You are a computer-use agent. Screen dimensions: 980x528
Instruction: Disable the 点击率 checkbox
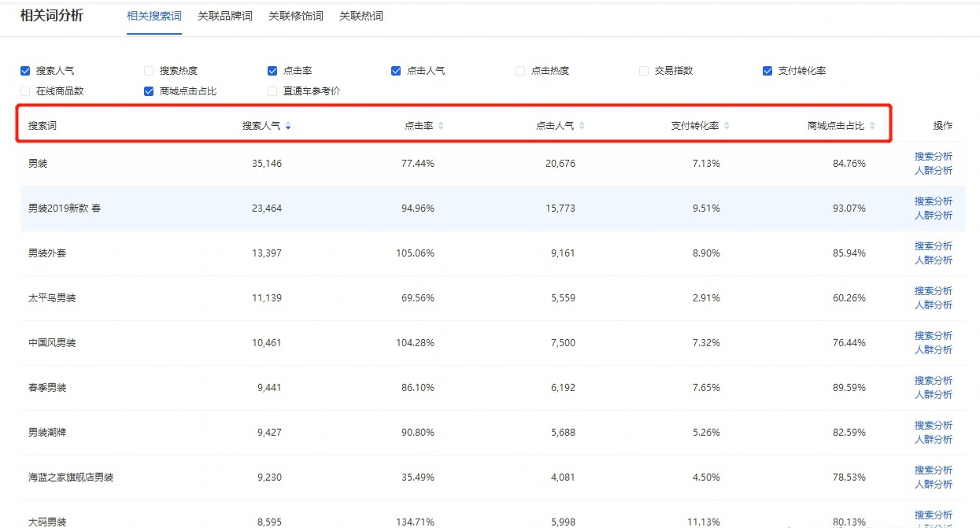point(272,71)
